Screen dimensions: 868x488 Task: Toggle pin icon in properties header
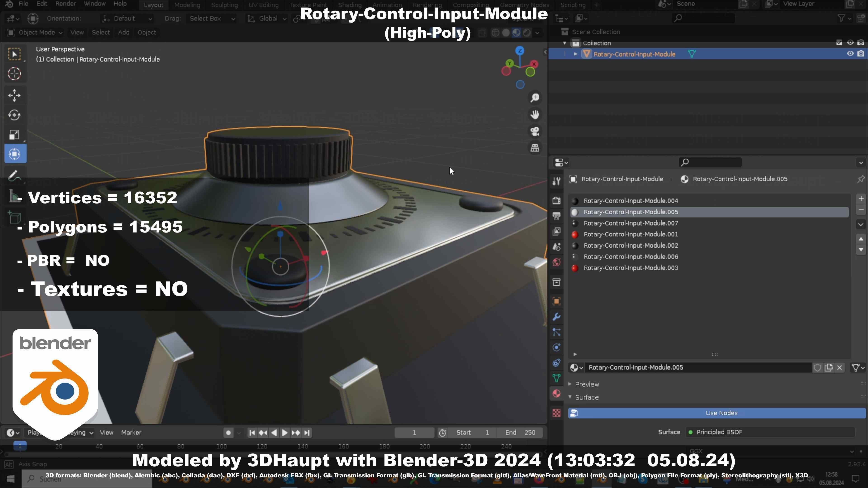click(861, 179)
